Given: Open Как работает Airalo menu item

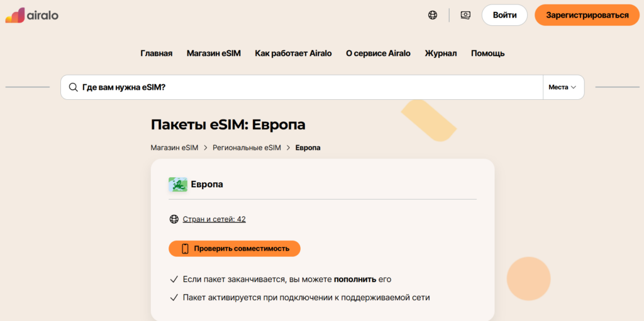Looking at the screenshot, I should (x=293, y=53).
